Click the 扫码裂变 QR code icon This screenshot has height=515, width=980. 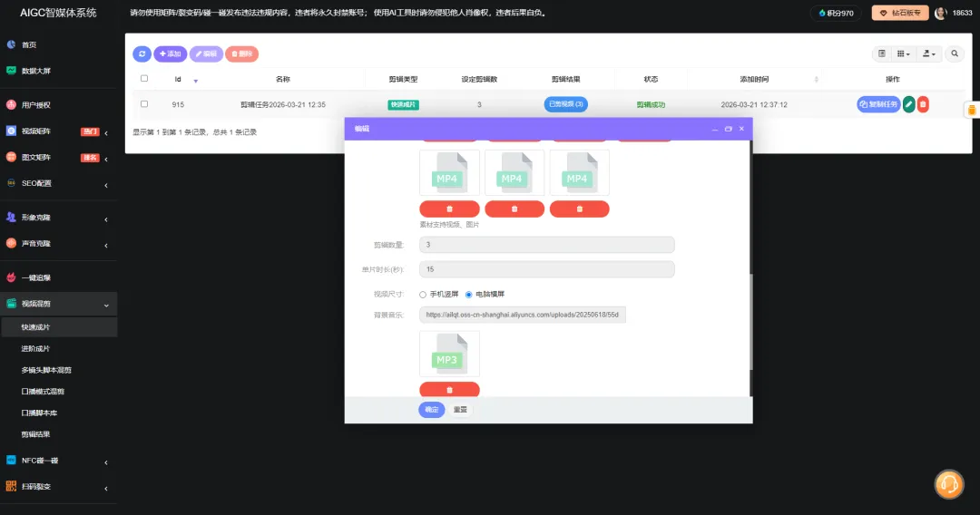(11, 486)
